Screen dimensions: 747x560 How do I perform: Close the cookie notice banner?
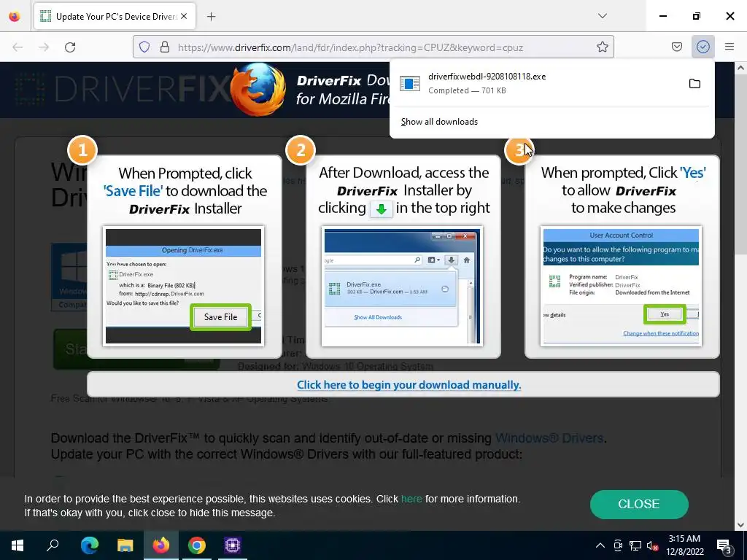(x=639, y=505)
